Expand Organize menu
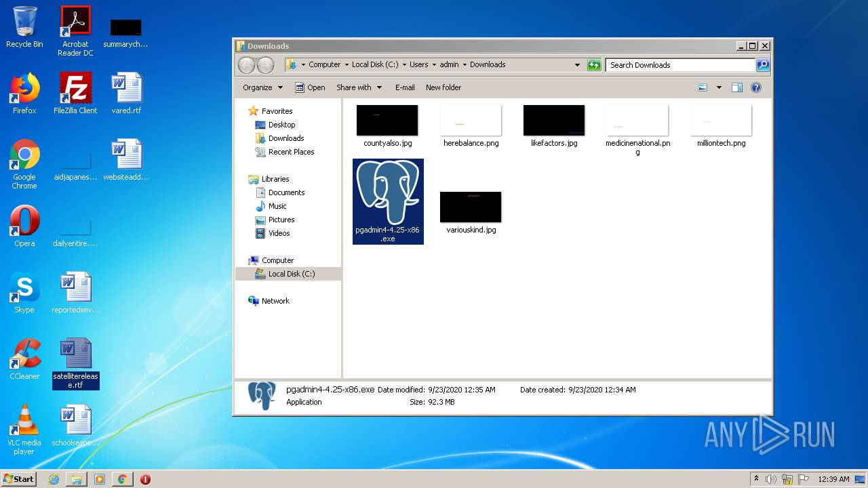This screenshot has height=488, width=868. [x=262, y=87]
